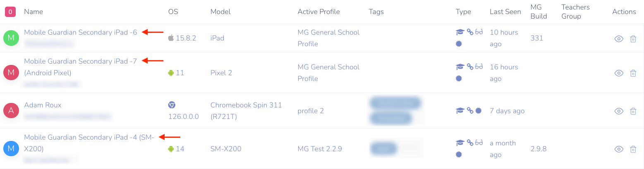Click link icon in Adam Roux row
Screen dimensions: 644x169
point(470,111)
